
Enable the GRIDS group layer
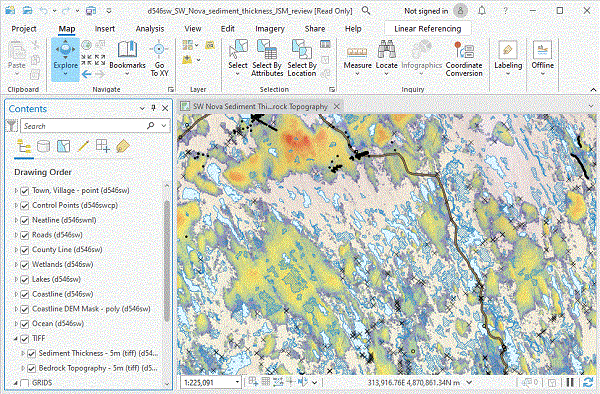pyautogui.click(x=24, y=383)
